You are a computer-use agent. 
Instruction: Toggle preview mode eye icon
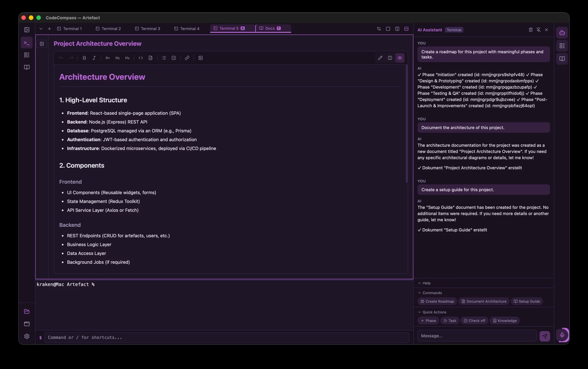tap(400, 58)
